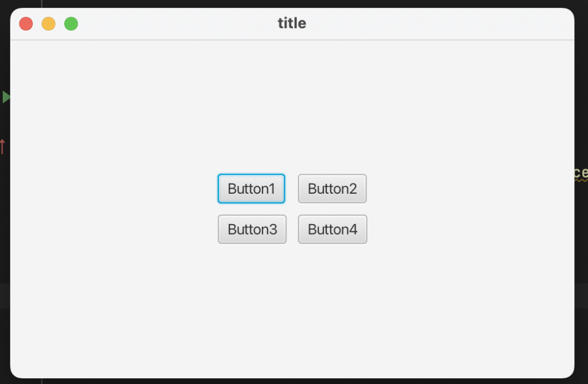588x384 pixels.
Task: Click the Button1 button
Action: (x=252, y=189)
